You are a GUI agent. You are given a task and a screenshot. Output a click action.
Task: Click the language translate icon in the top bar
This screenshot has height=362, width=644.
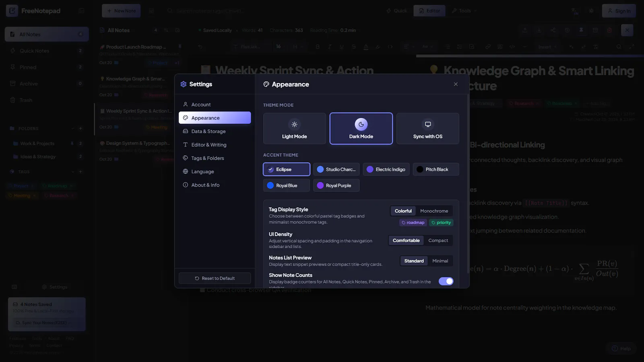[575, 11]
